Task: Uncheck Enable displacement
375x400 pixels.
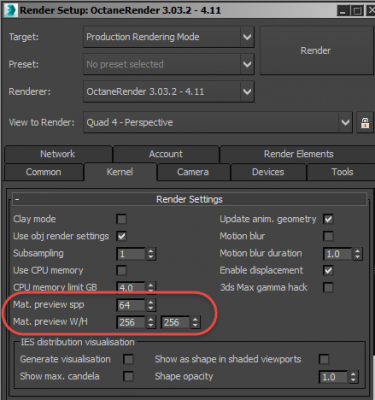Action: click(x=328, y=270)
